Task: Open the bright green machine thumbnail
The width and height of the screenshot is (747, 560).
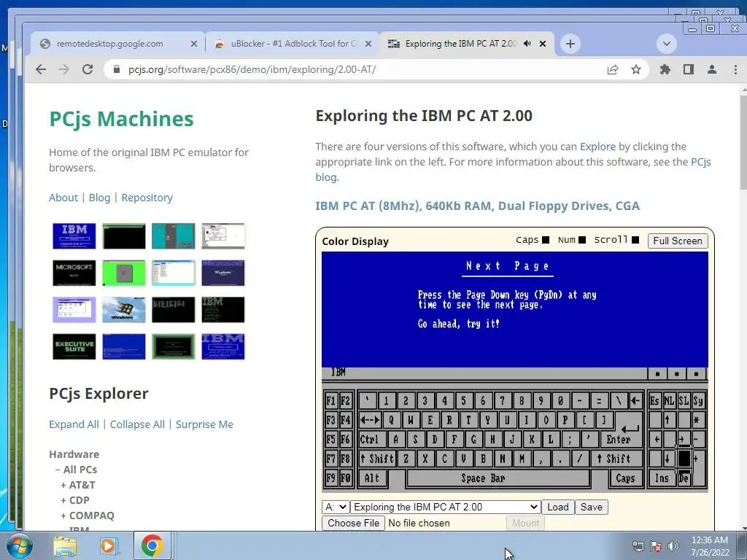Action: click(124, 273)
